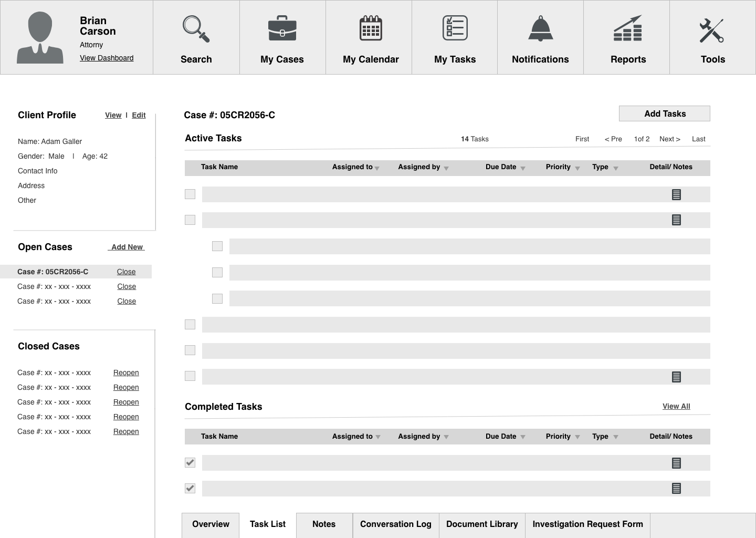Open Notifications bell icon
This screenshot has height=538, width=756.
540,28
